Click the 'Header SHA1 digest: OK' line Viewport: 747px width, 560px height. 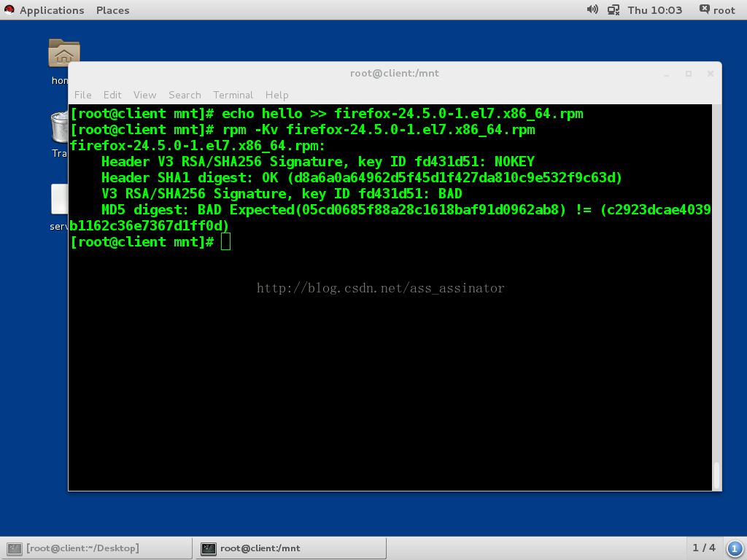[x=362, y=178]
